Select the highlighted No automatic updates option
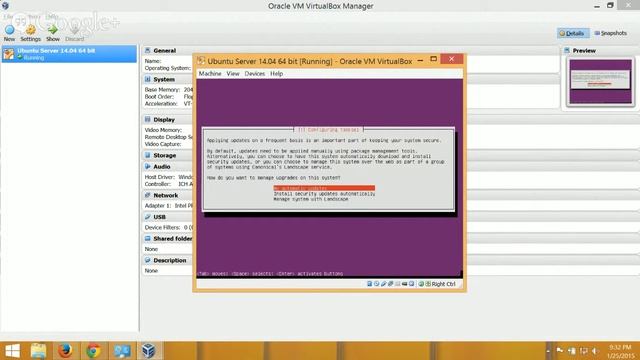 [x=324, y=188]
